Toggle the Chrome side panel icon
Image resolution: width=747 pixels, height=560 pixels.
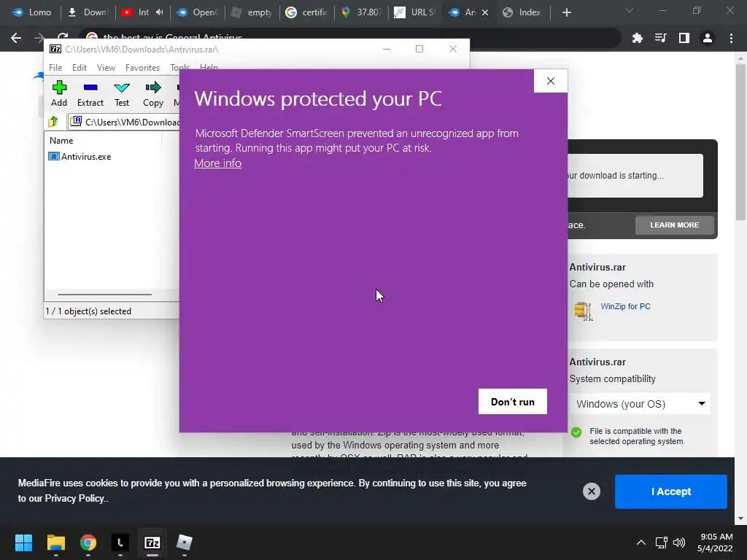[684, 38]
